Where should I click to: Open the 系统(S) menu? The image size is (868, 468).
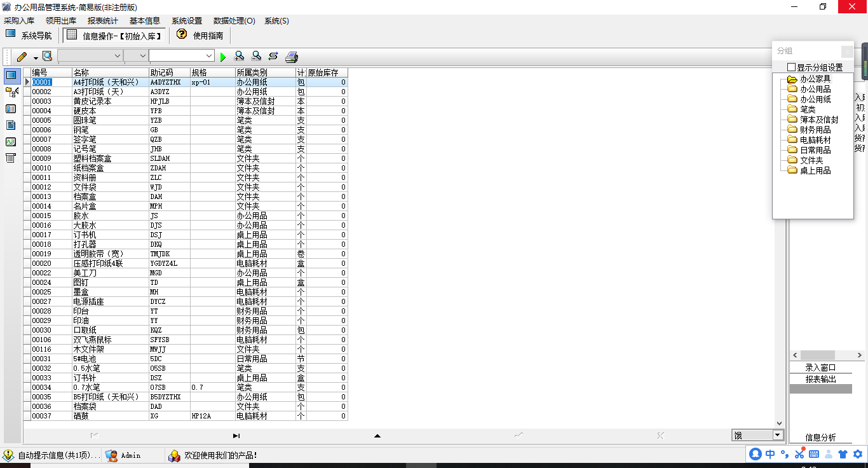pos(276,21)
